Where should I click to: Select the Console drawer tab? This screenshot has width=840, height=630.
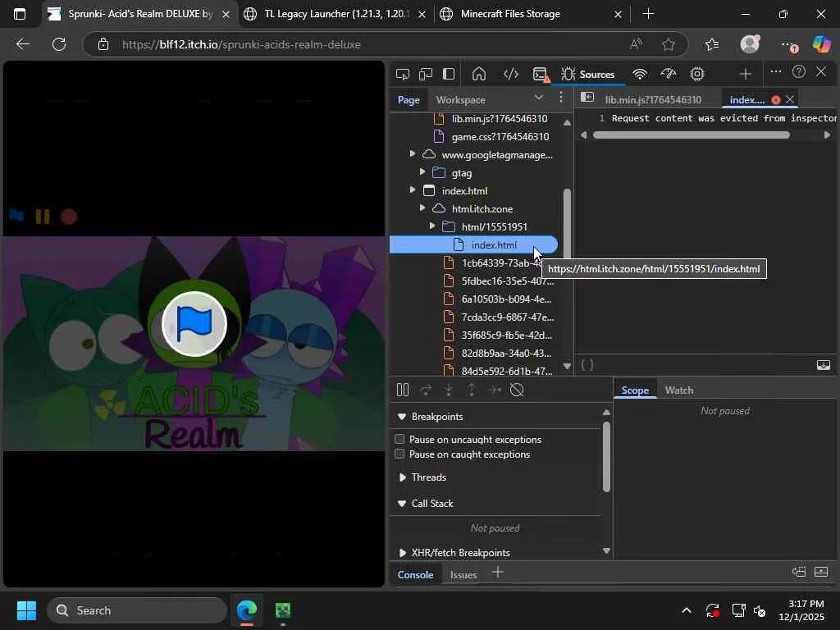tap(415, 574)
